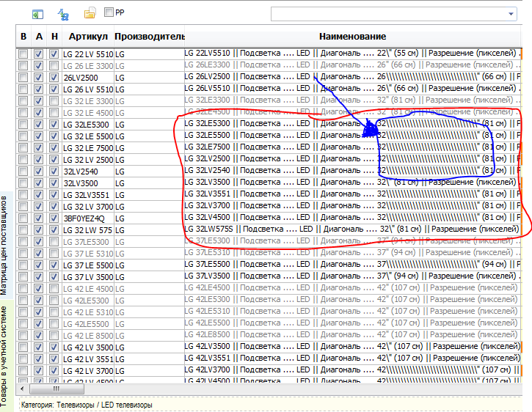Click the name cell starting LG 42LV3500
This screenshot has height=412, width=532.
coord(352,347)
